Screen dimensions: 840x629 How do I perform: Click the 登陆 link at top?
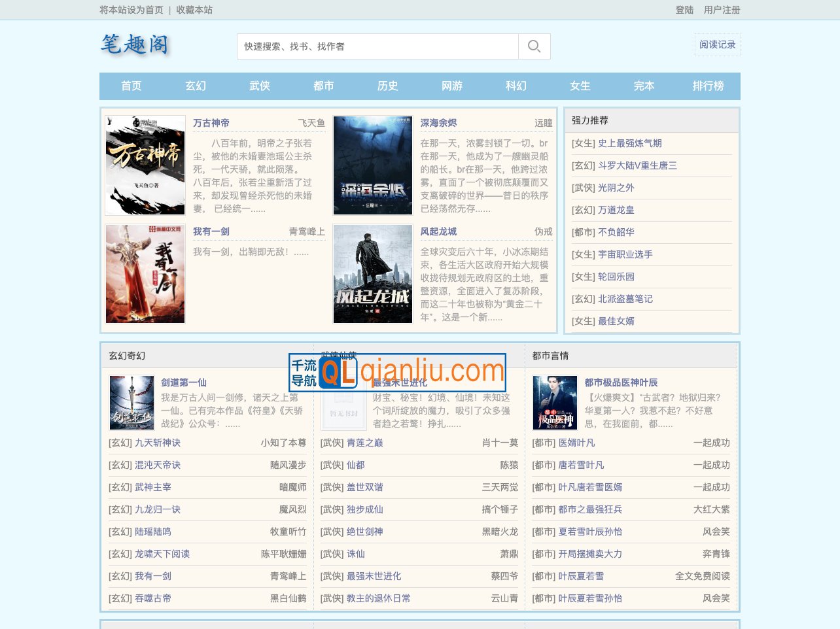[684, 10]
